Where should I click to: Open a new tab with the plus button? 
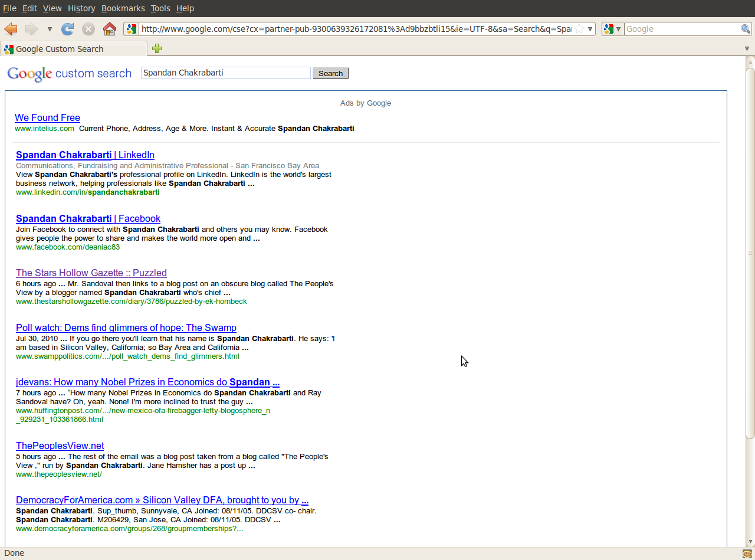click(x=157, y=48)
